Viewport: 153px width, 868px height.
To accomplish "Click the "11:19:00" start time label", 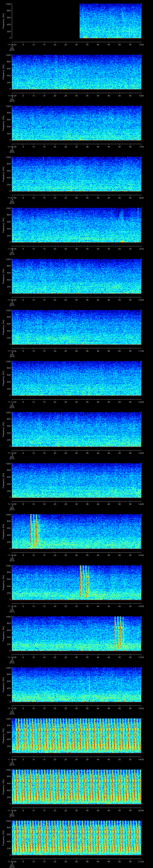I will pyautogui.click(x=12, y=810).
